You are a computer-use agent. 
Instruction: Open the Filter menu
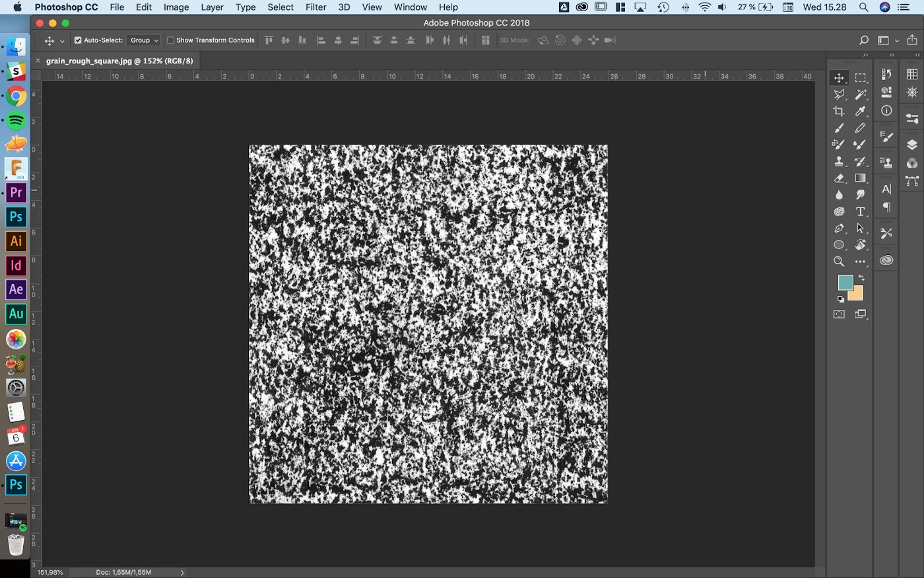pyautogui.click(x=315, y=7)
